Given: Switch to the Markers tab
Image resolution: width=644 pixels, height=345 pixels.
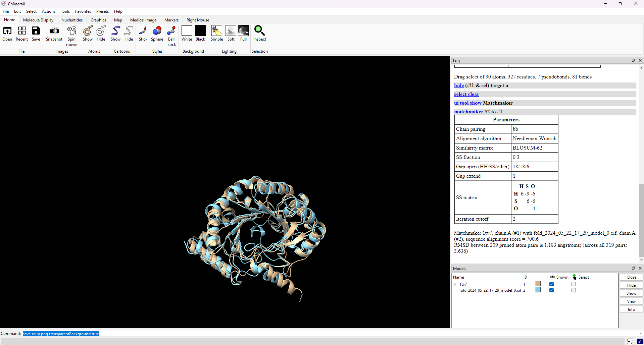Looking at the screenshot, I should point(171,20).
